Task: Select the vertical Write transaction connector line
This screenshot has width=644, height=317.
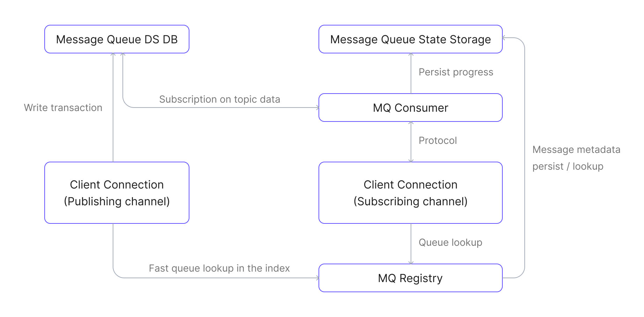Action: click(x=113, y=133)
